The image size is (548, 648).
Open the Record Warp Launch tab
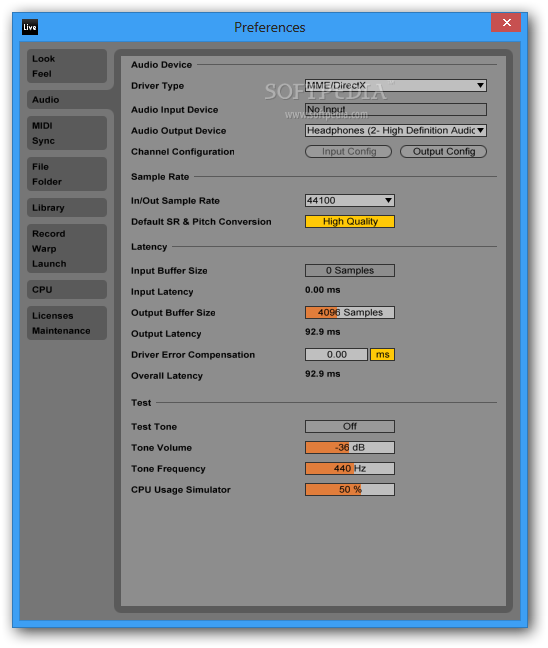click(67, 248)
